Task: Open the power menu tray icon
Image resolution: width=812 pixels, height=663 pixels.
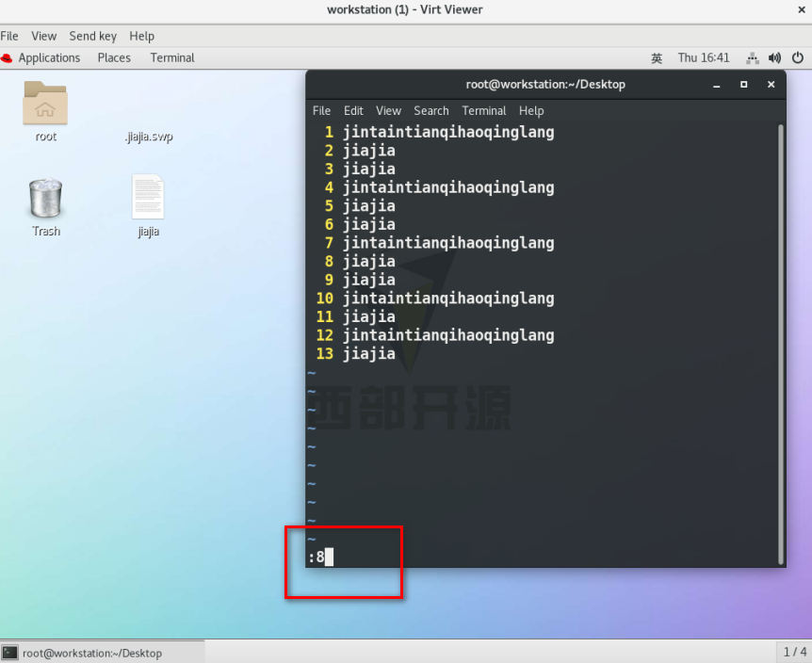Action: (x=798, y=58)
